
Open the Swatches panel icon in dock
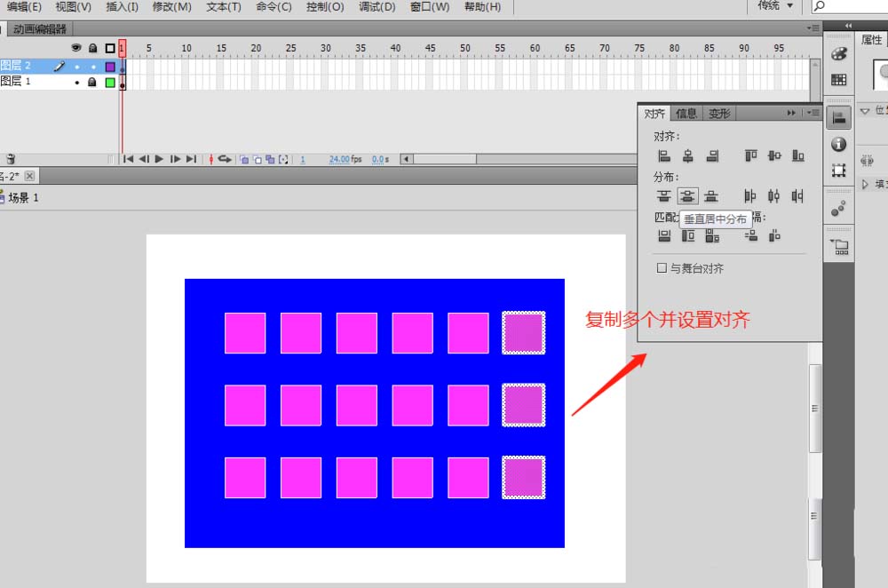tap(838, 80)
